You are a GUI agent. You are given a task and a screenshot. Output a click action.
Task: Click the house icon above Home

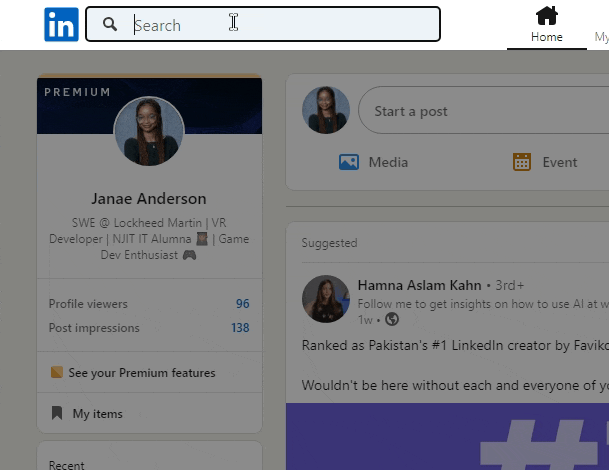point(546,16)
